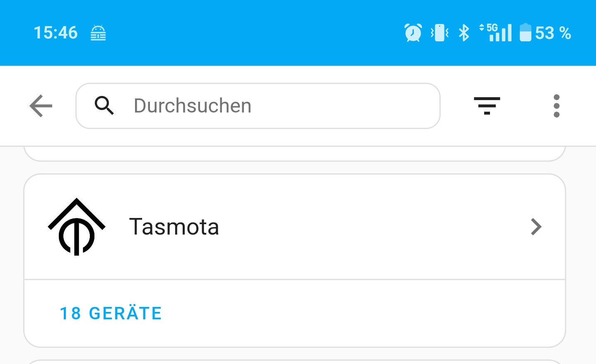Select the Tasmota integration name
Viewport: 596px width, 364px height.
(x=174, y=227)
